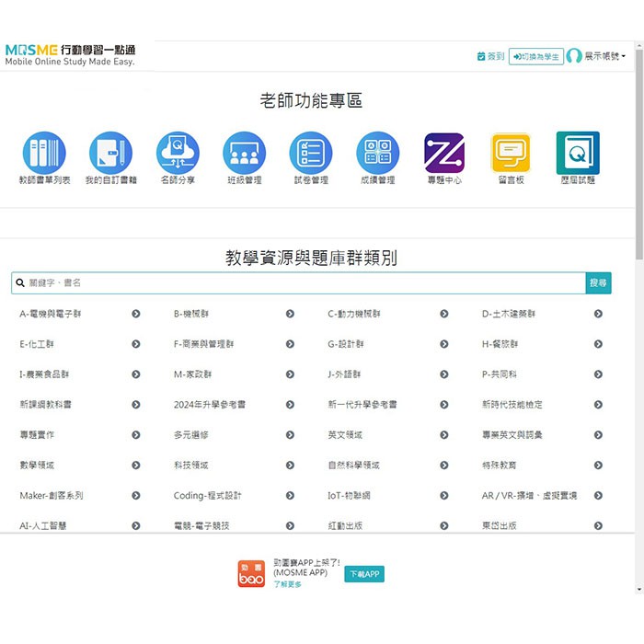Open the 教師書單列表 icon

[44, 153]
